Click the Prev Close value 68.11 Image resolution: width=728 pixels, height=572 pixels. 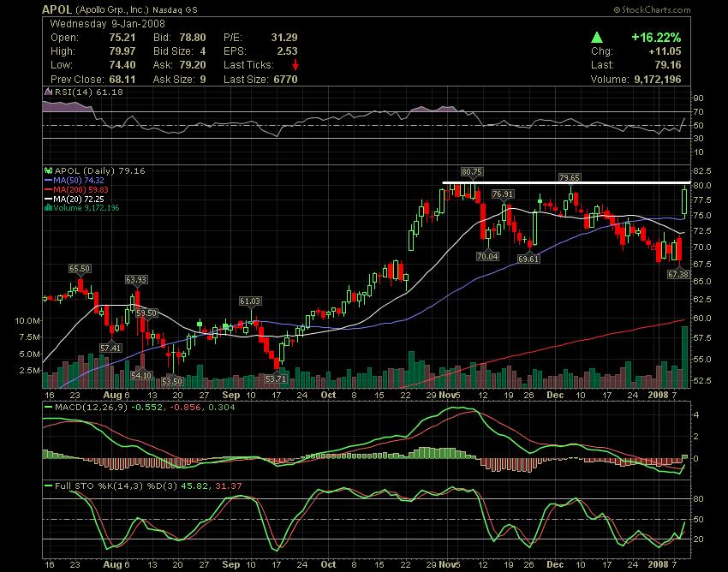coord(122,80)
